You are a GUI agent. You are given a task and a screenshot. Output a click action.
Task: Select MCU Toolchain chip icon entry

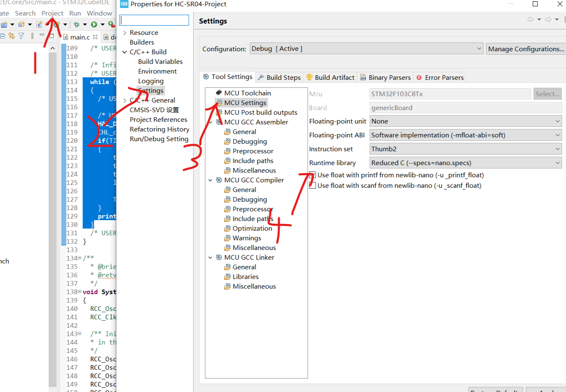219,92
